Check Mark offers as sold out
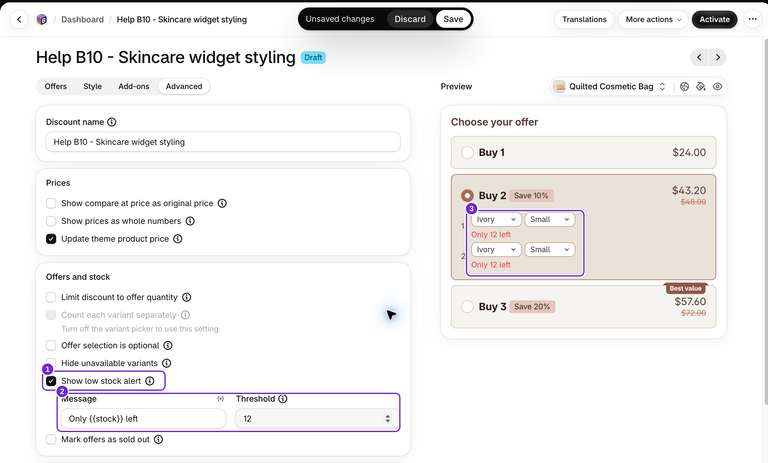This screenshot has width=768, height=463. (51, 439)
